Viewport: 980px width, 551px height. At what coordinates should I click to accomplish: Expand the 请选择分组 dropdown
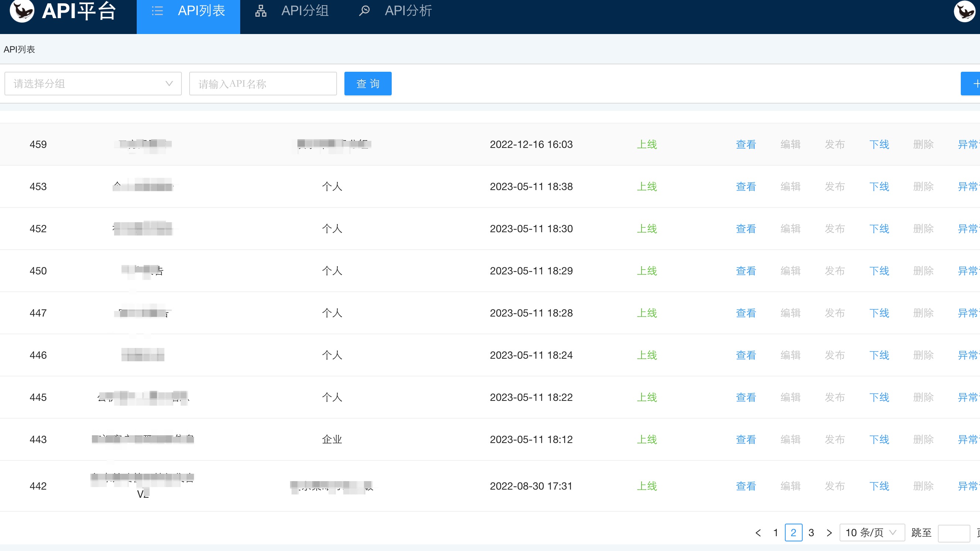tap(93, 84)
